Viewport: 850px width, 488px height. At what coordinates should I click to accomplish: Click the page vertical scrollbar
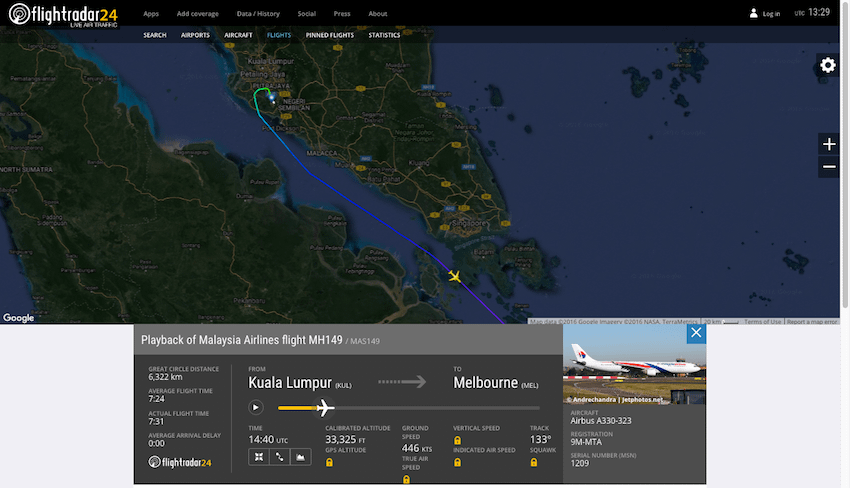tap(845, 155)
